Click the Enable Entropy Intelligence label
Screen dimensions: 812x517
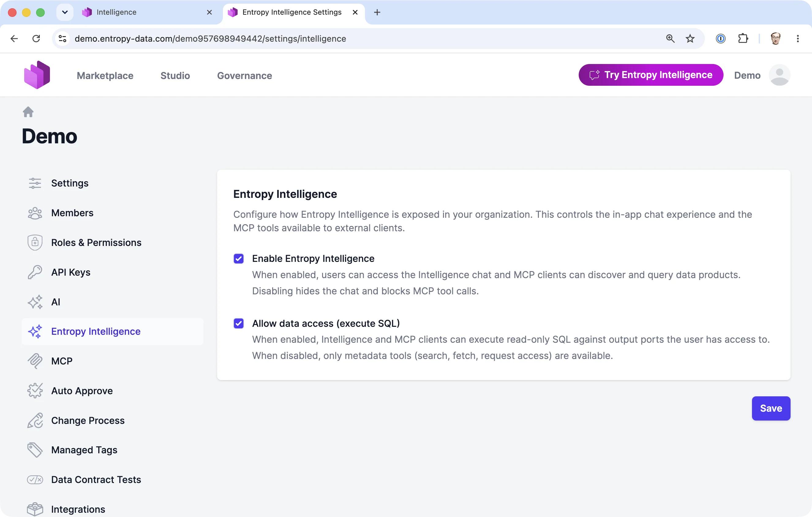(x=313, y=259)
